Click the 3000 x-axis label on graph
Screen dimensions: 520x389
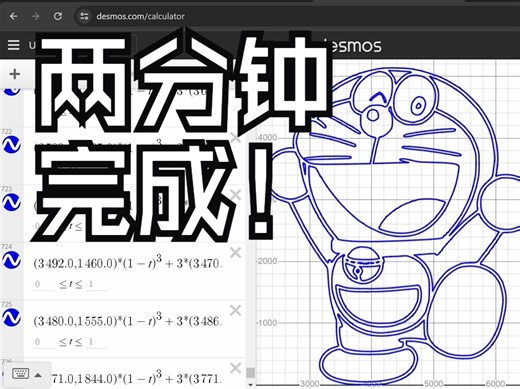tap(310, 384)
